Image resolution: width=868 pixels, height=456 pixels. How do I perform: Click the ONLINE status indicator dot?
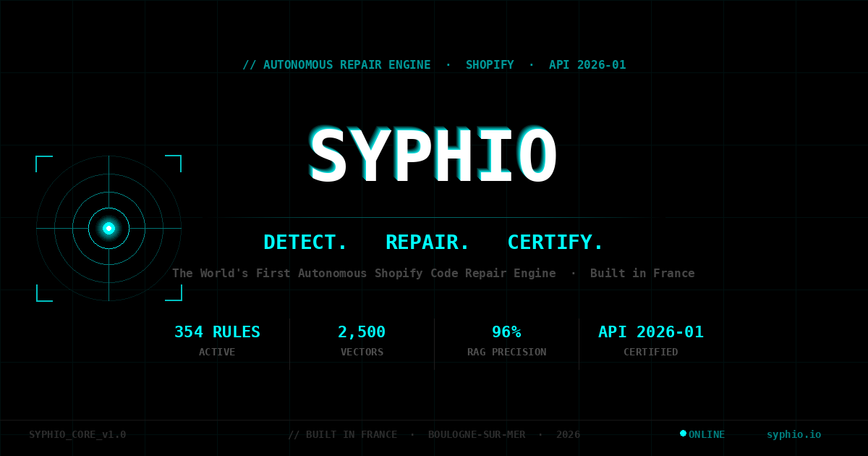pyautogui.click(x=683, y=434)
